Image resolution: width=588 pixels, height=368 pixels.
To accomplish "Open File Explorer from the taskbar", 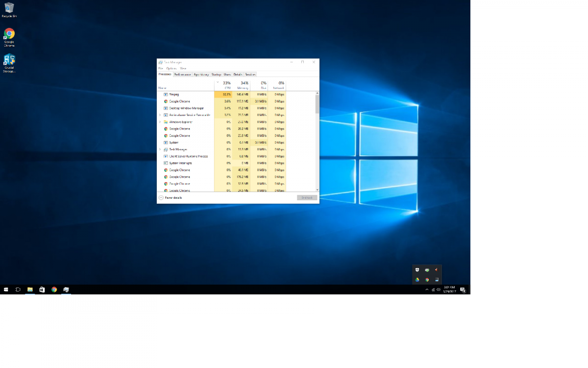I will 30,289.
